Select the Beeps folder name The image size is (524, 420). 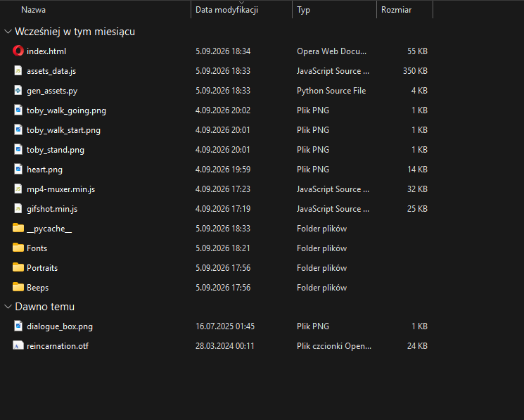click(x=38, y=288)
